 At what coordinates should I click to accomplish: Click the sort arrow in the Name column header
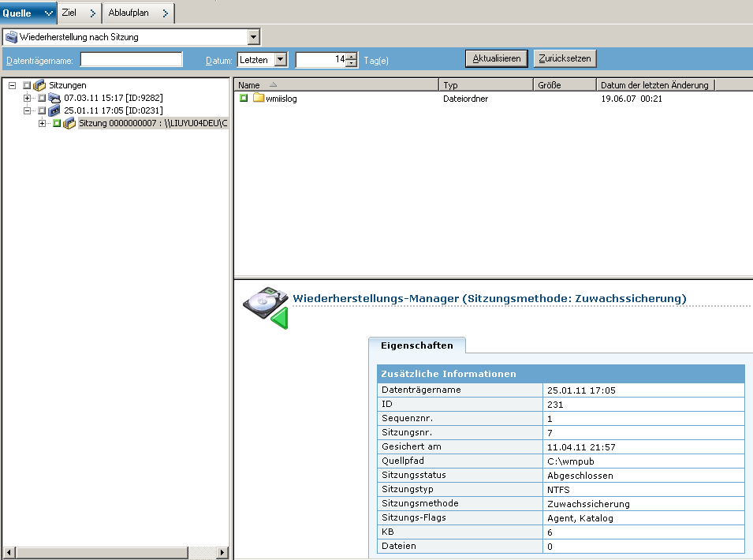click(273, 85)
